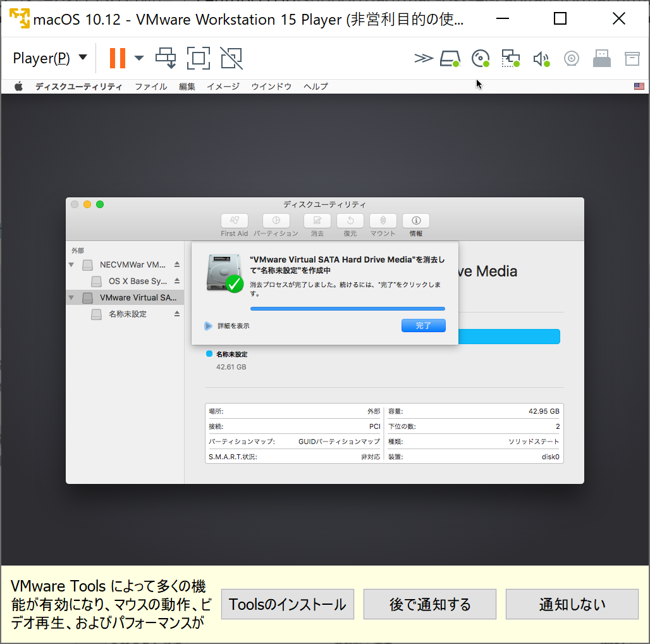Click the VMware Player logo icon in title bar
The width and height of the screenshot is (650, 644).
(20, 18)
